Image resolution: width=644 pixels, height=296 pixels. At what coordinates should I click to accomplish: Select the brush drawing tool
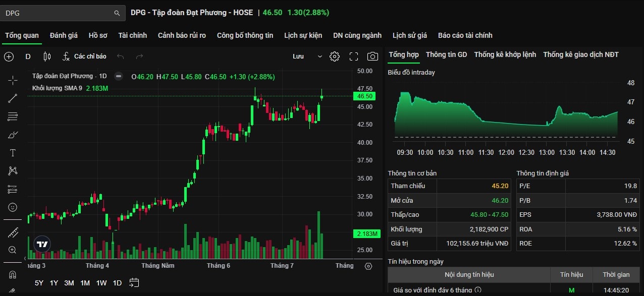coord(13,135)
